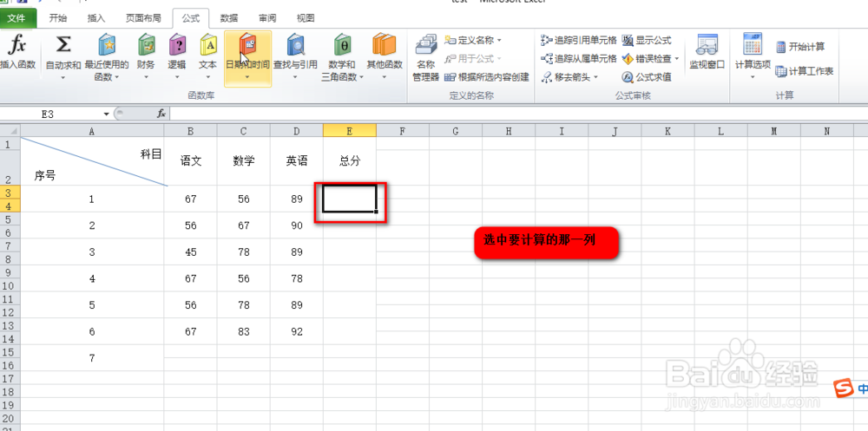Select column H header
Viewport: 868px width, 431px height.
508,131
